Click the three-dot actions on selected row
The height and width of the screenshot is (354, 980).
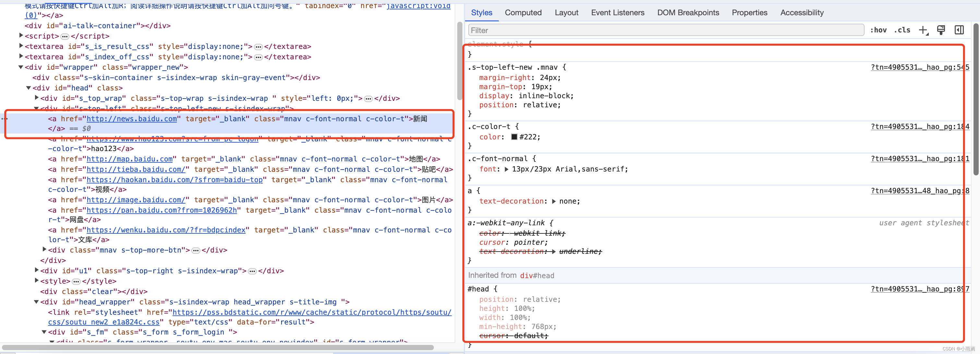(x=4, y=119)
